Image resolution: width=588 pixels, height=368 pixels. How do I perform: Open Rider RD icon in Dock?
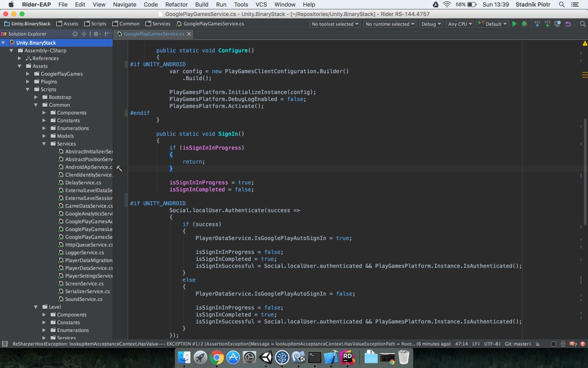[348, 357]
